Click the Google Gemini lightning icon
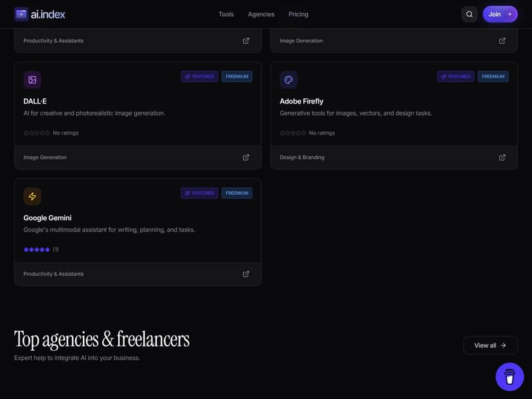 click(32, 196)
